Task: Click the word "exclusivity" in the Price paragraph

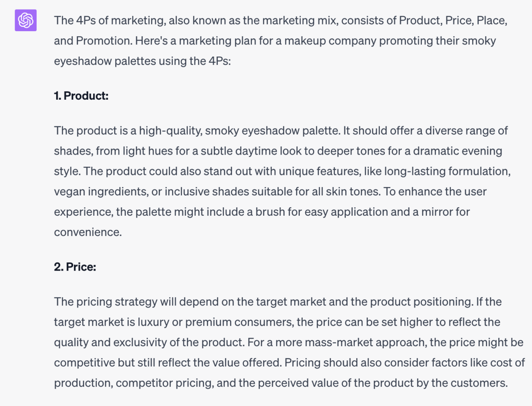Action: coord(140,342)
